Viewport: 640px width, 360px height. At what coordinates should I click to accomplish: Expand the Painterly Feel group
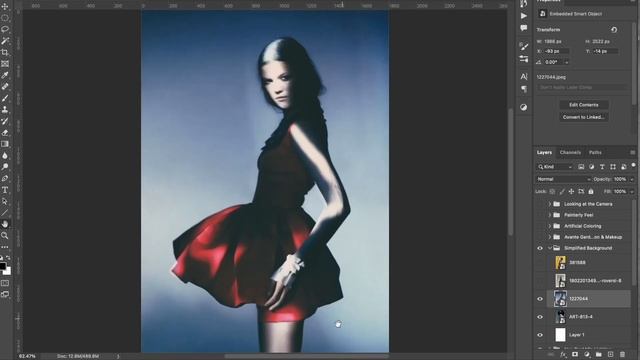(550, 215)
